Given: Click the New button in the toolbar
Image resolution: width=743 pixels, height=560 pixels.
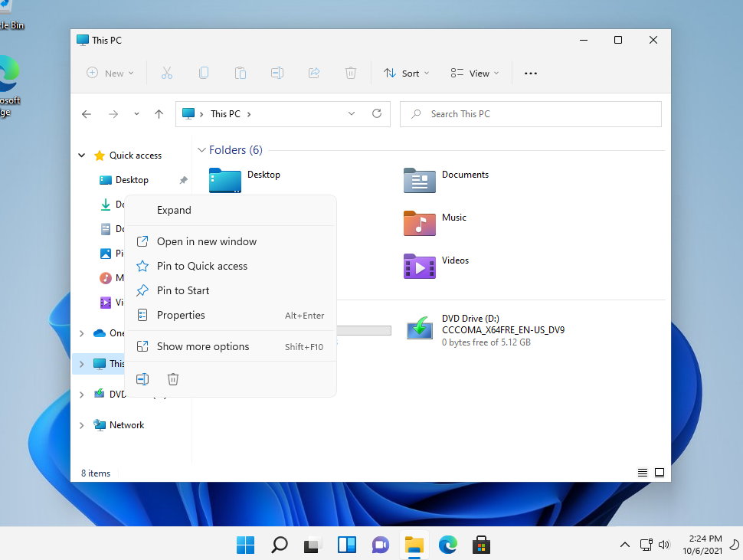Looking at the screenshot, I should coord(110,73).
